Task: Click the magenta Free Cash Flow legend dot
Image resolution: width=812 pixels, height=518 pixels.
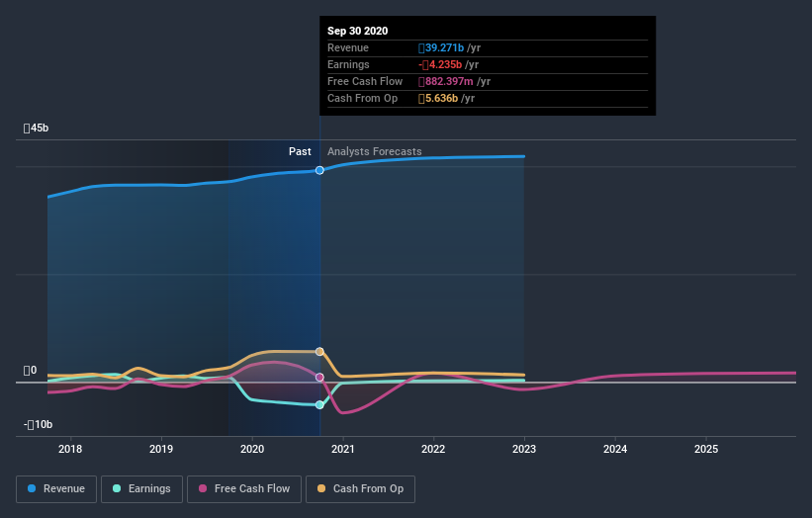Action: pyautogui.click(x=203, y=488)
